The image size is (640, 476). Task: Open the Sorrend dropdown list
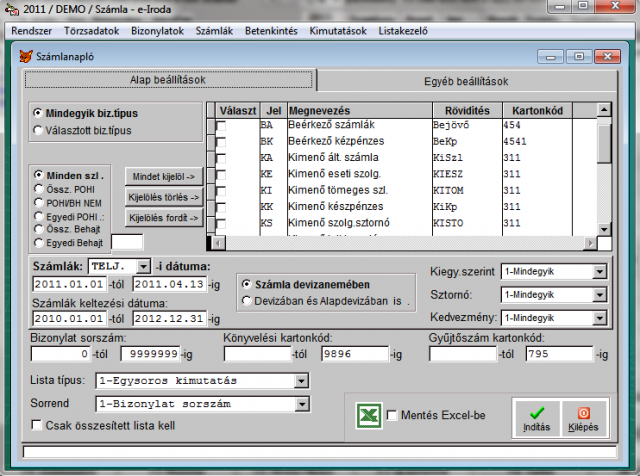coord(302,404)
